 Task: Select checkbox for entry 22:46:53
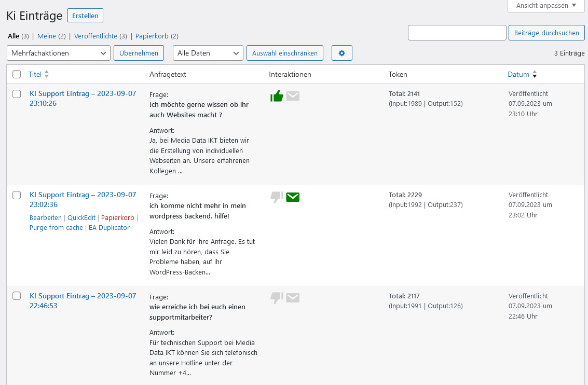click(x=17, y=296)
